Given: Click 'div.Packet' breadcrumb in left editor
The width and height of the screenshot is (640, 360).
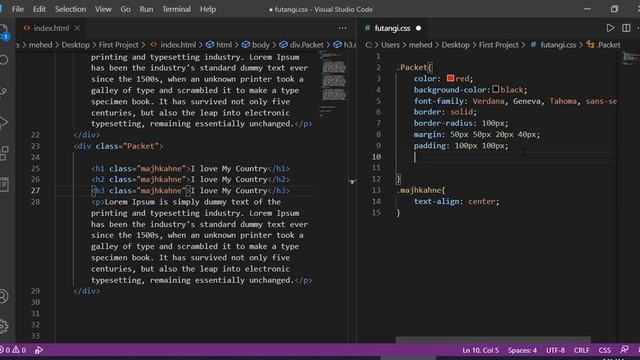Looking at the screenshot, I should pyautogui.click(x=306, y=45).
